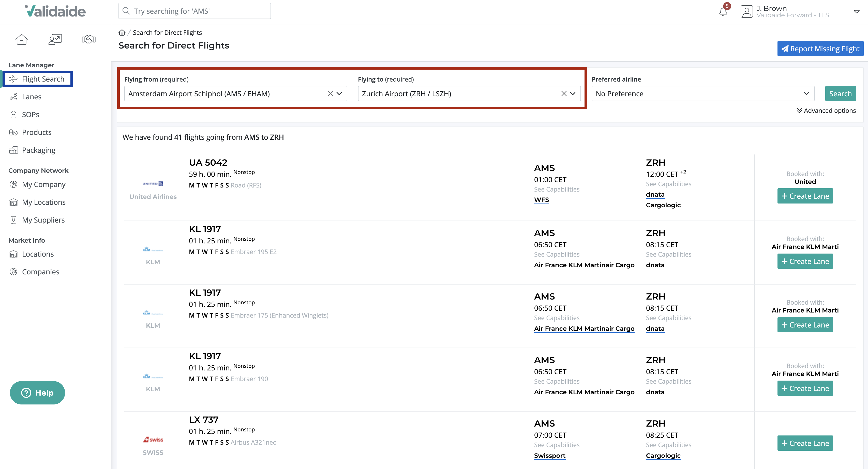Viewport: 868px width, 469px height.
Task: Click the J. Brown user name
Action: (772, 8)
